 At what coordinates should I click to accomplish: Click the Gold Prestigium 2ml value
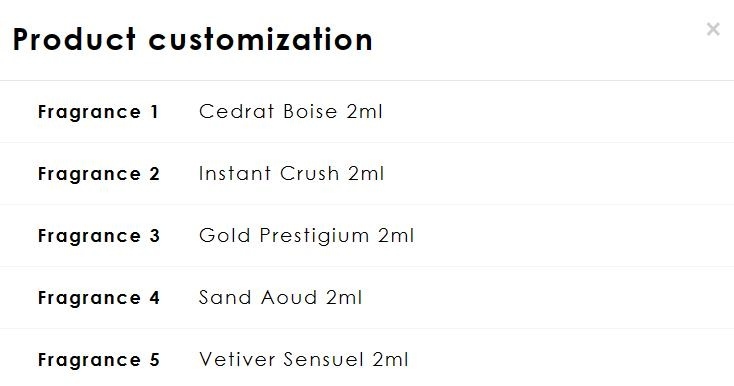(x=306, y=235)
